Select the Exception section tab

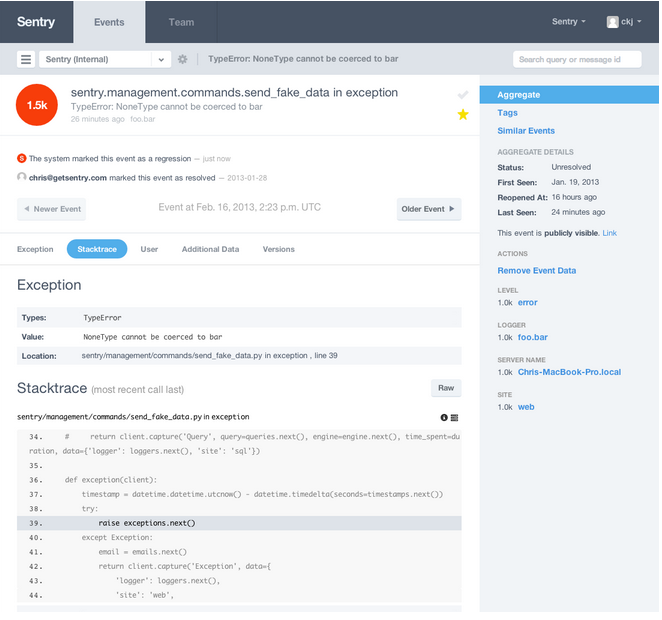[35, 249]
